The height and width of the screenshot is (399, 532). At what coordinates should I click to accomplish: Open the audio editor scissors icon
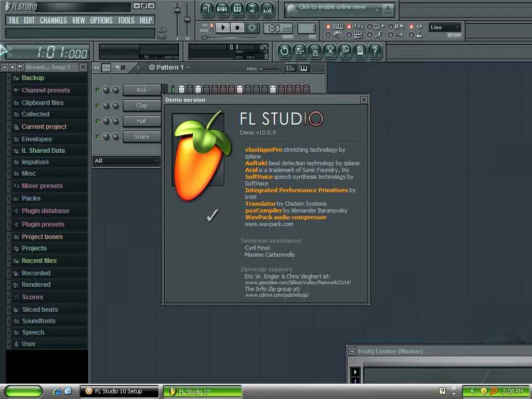pyautogui.click(x=330, y=51)
